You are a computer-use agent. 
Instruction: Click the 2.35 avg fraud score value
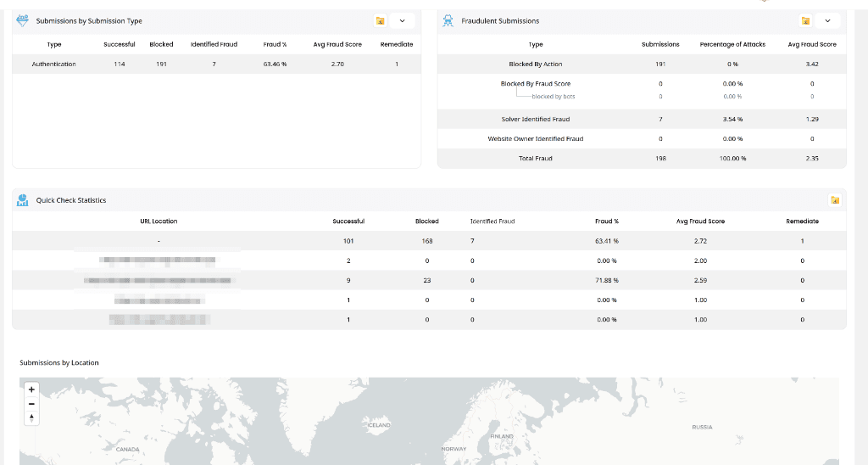812,159
